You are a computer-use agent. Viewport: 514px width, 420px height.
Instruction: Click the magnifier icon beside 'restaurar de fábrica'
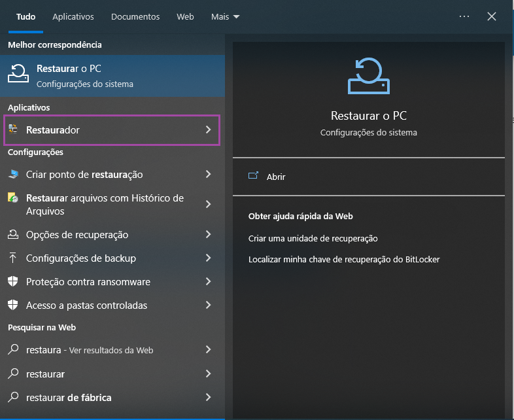click(x=13, y=396)
